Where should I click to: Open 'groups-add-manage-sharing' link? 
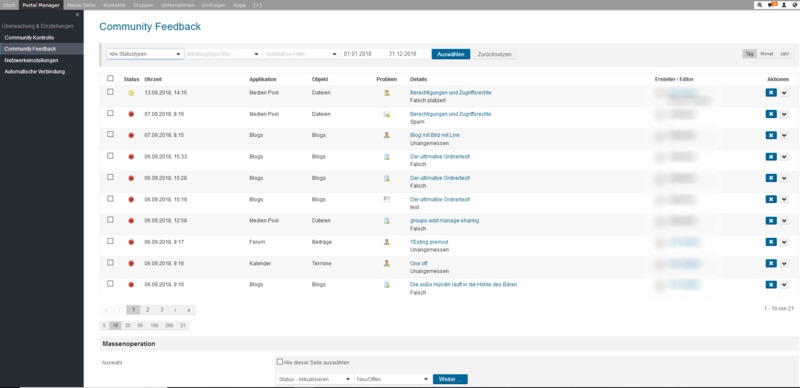click(444, 221)
